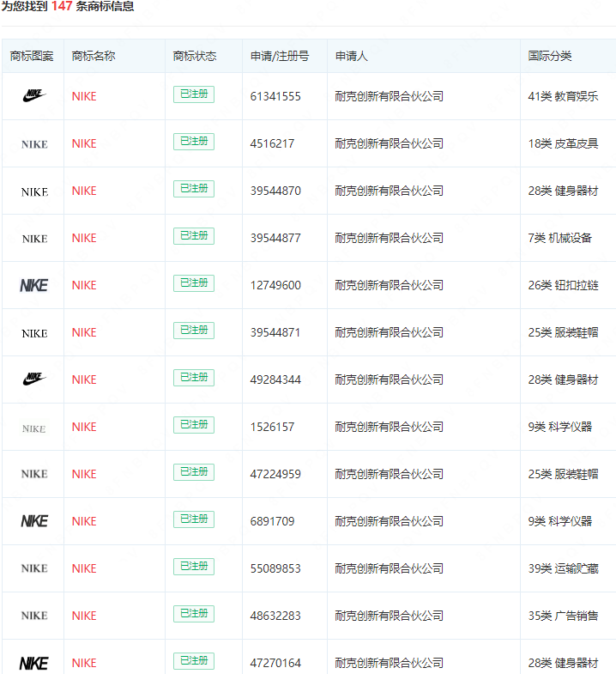Click 9类 科学仪器 in row 1526157

(x=560, y=427)
